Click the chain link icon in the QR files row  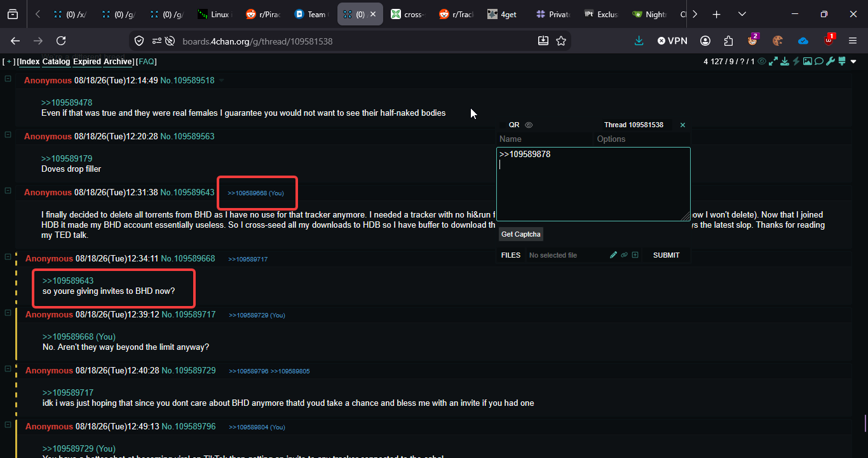624,255
